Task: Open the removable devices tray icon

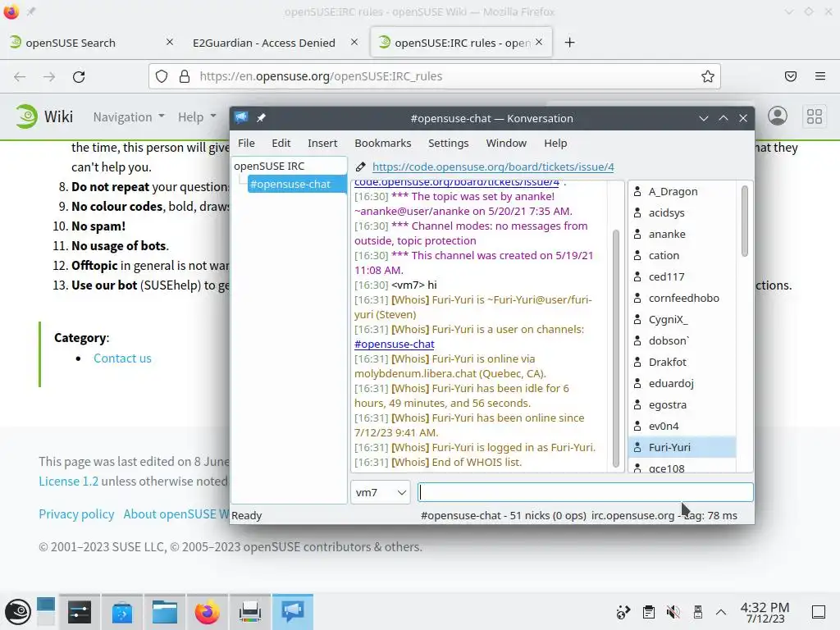Action: pos(697,612)
